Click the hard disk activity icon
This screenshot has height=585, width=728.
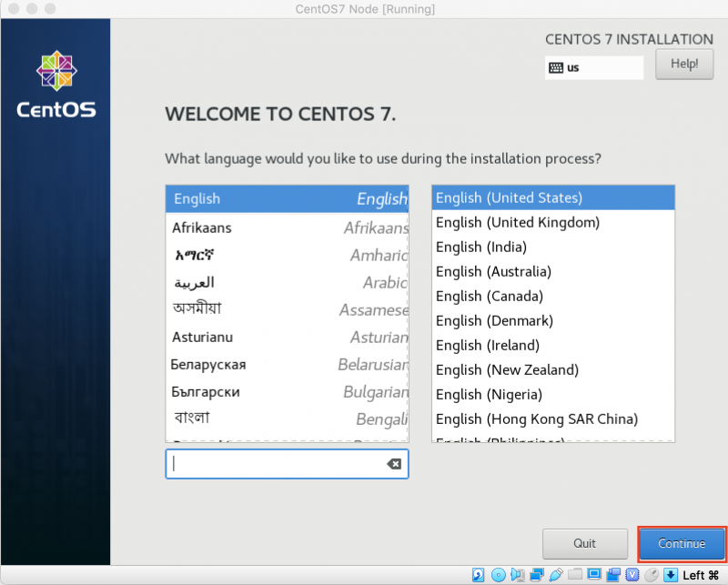click(479, 575)
